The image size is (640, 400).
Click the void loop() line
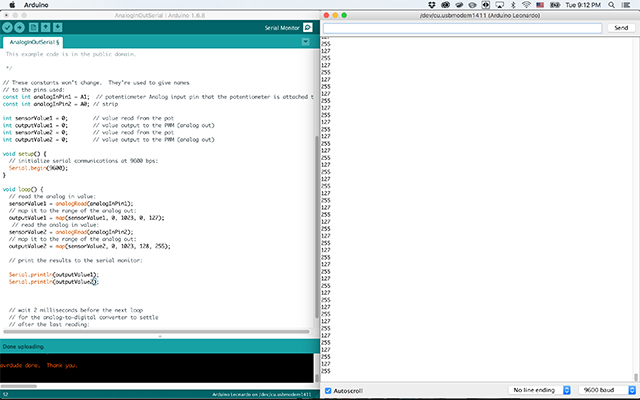click(x=23, y=189)
